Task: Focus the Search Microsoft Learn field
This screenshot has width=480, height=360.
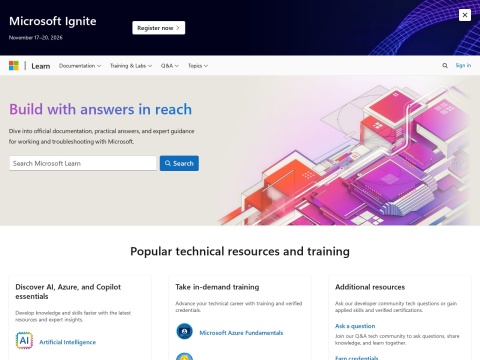Action: click(x=83, y=163)
